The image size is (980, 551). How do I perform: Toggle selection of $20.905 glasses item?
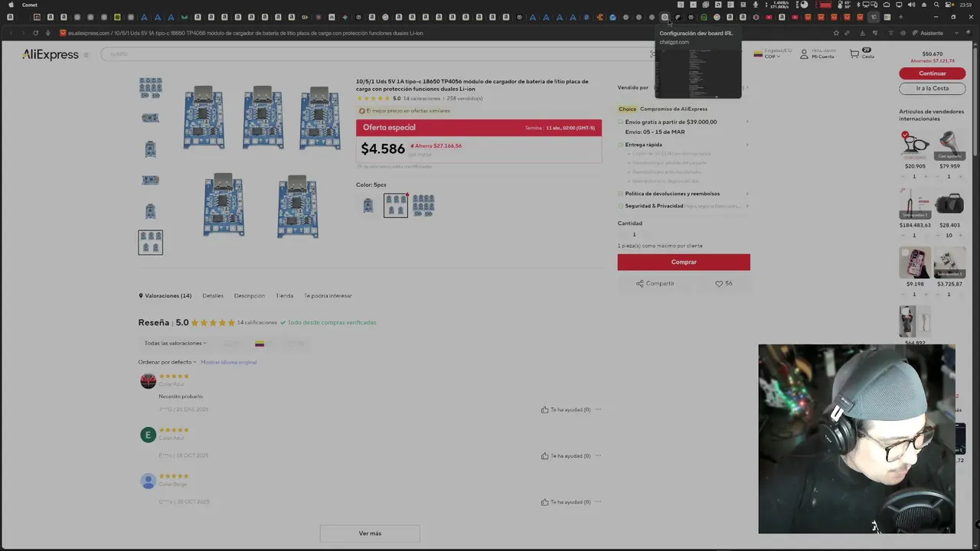(x=905, y=135)
